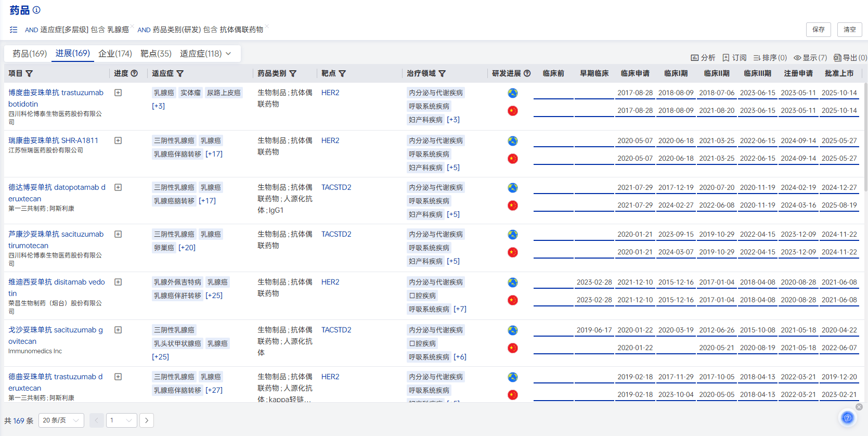Image resolution: width=868 pixels, height=436 pixels.
Task: Open the blue help button at bottom right
Action: (847, 417)
